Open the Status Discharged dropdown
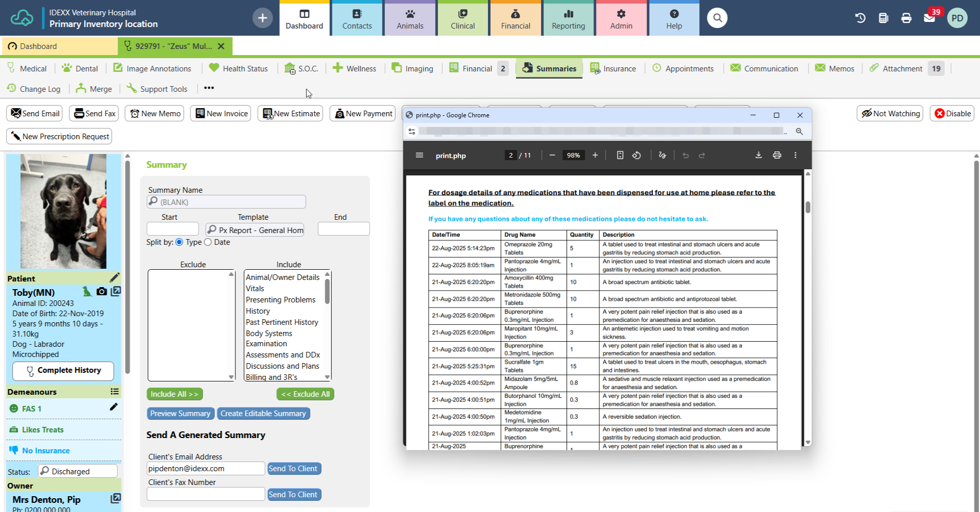The height and width of the screenshot is (512, 980). pos(78,471)
